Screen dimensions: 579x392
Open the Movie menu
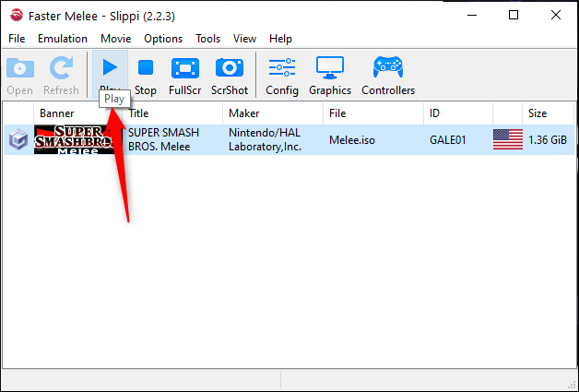tap(115, 39)
